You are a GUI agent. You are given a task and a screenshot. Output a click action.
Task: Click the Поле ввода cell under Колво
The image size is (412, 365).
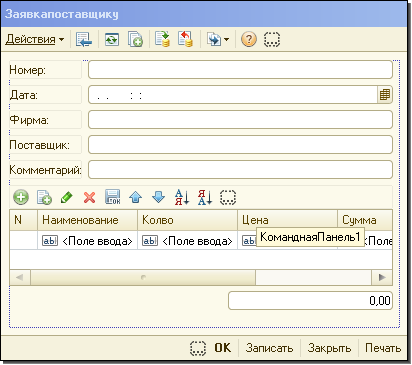[187, 240]
